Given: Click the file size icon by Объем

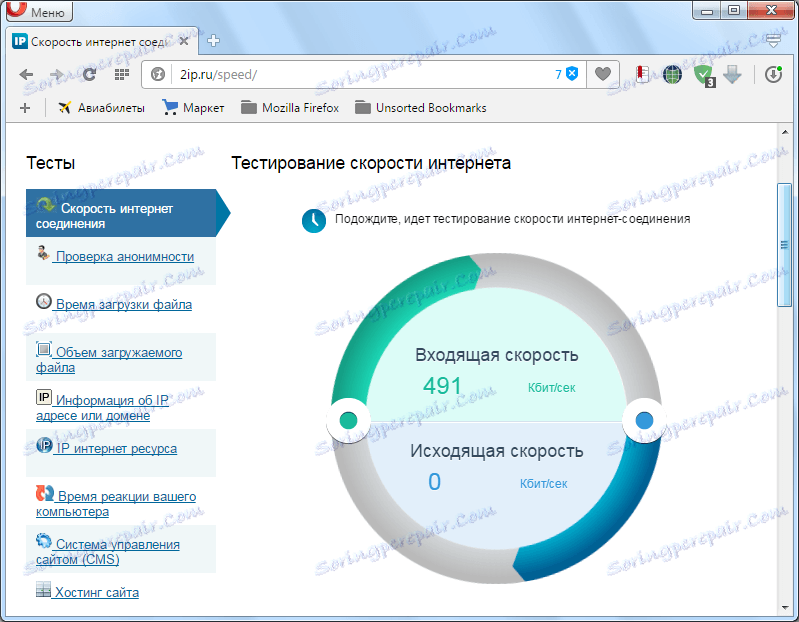Looking at the screenshot, I should click(44, 349).
